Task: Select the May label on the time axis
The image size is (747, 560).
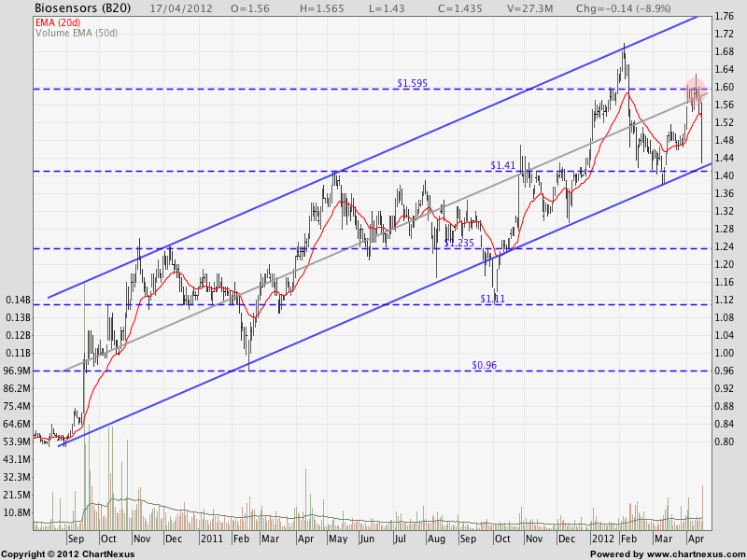Action: [x=337, y=539]
